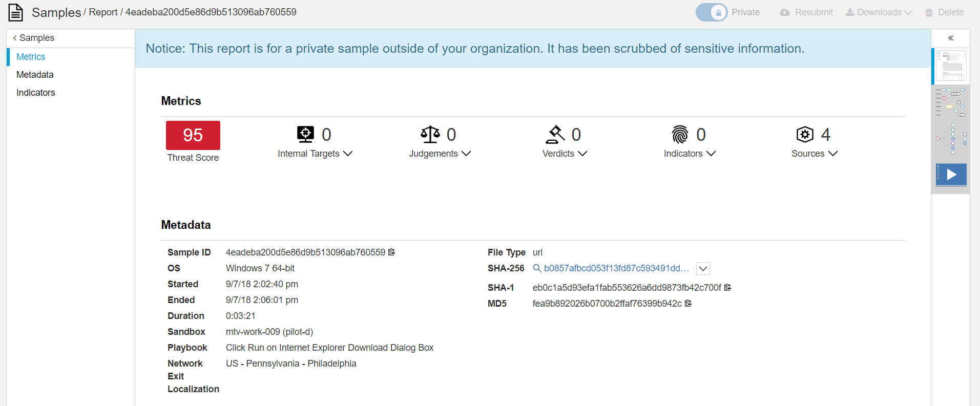Toggle the Private sample switch
The image size is (980, 406).
click(x=711, y=12)
